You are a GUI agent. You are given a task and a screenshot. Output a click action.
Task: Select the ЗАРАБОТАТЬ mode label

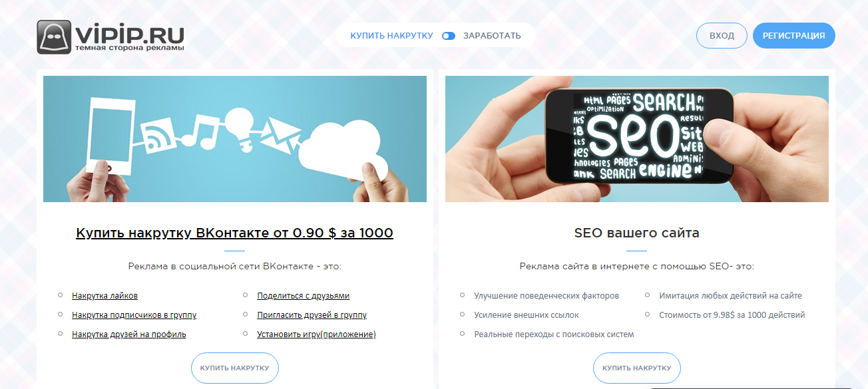[492, 36]
